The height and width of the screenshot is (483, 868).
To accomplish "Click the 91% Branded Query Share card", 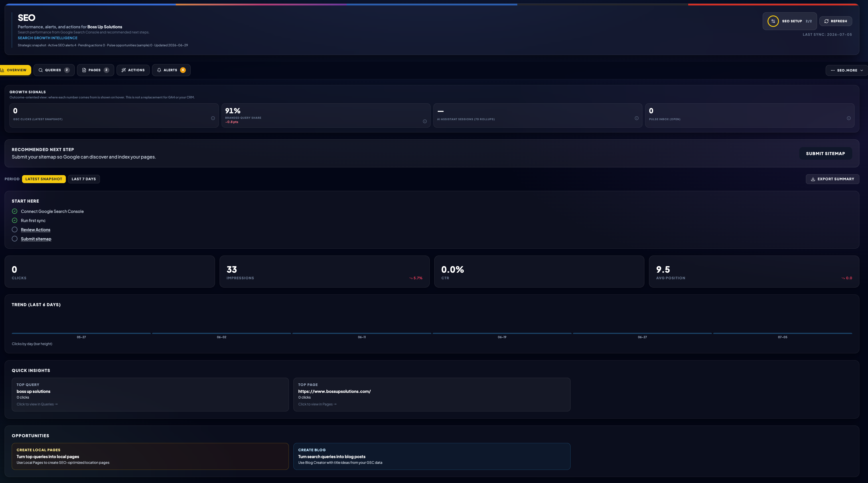I will coord(326,116).
